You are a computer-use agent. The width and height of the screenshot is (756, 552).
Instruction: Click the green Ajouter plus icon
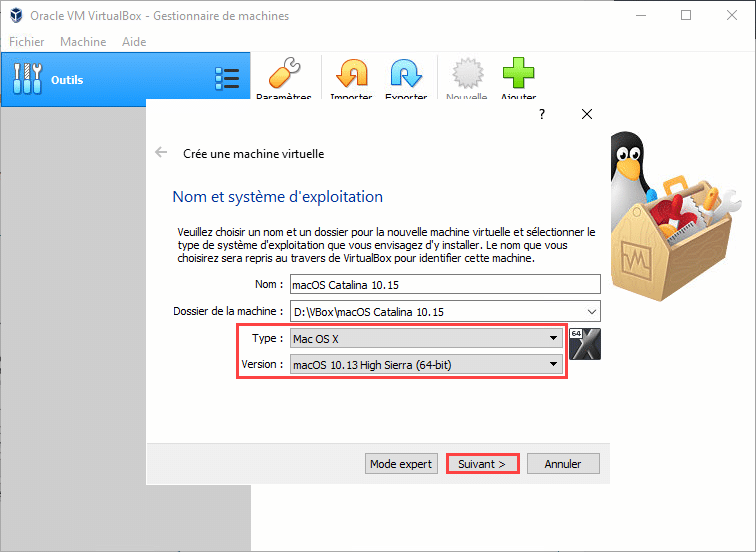click(518, 73)
